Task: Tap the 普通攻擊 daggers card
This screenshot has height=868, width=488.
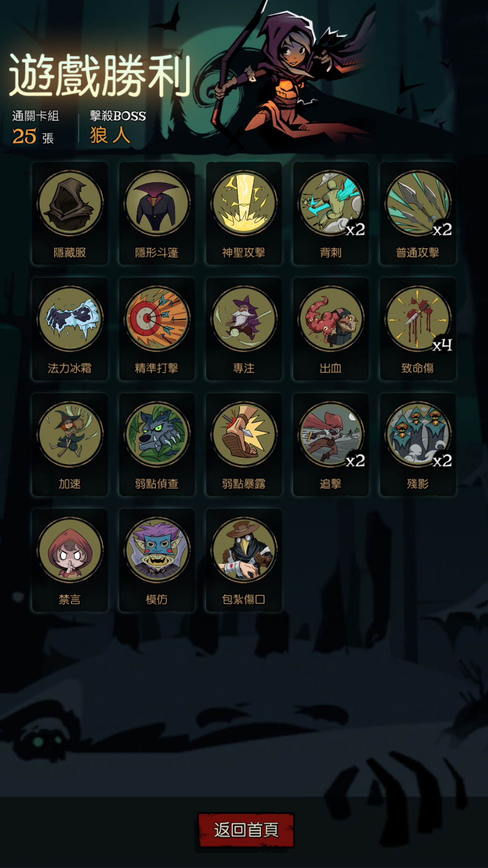Action: tap(418, 213)
